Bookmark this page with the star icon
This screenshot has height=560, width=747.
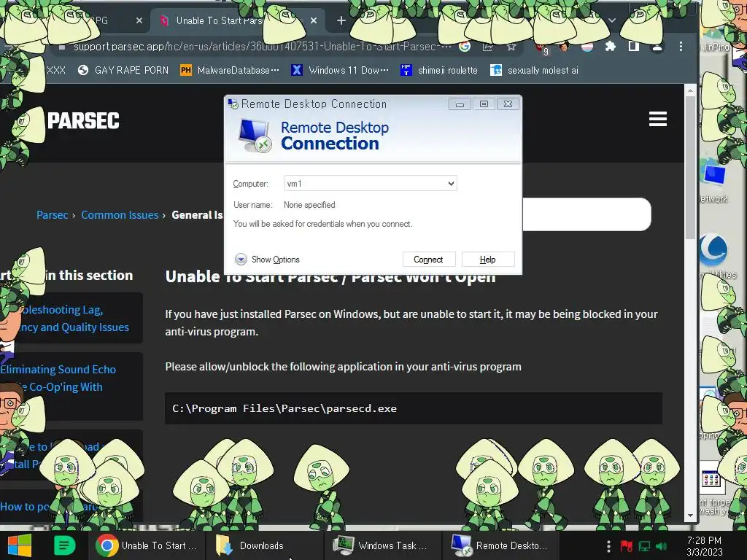[x=511, y=47]
